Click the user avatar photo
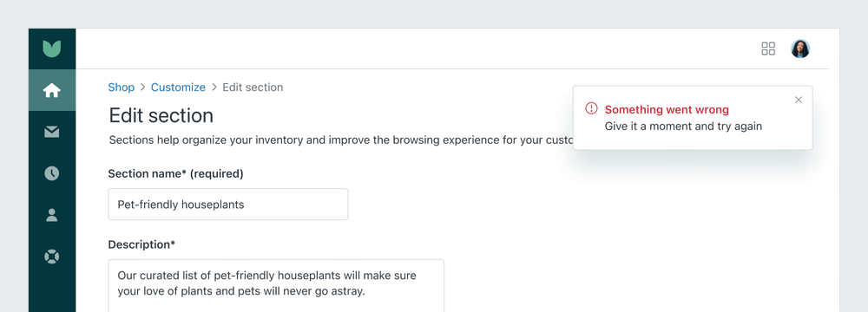The height and width of the screenshot is (312, 868). pos(800,49)
